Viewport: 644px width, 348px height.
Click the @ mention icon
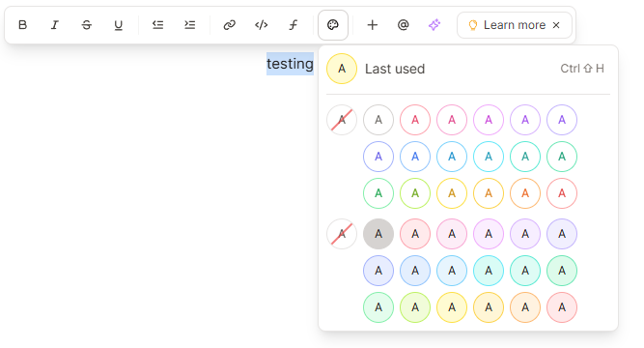point(404,25)
